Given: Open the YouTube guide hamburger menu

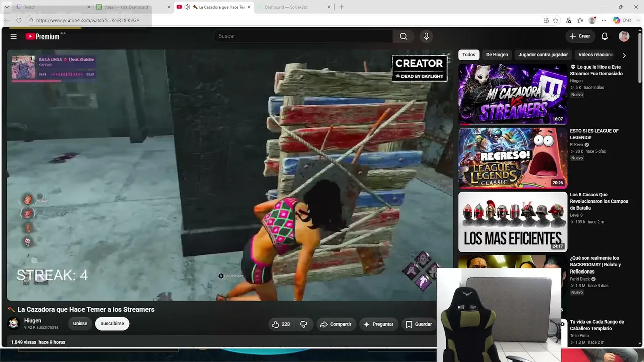Looking at the screenshot, I should [x=14, y=36].
